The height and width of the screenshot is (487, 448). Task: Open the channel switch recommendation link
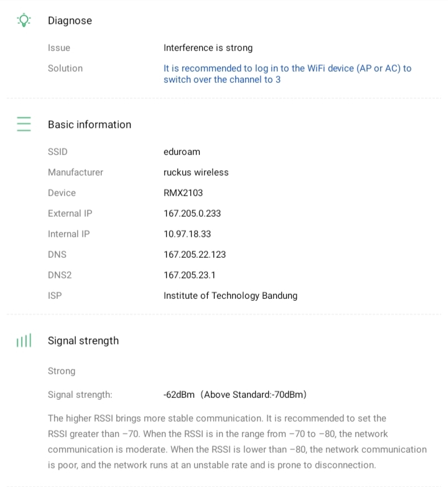tap(287, 74)
